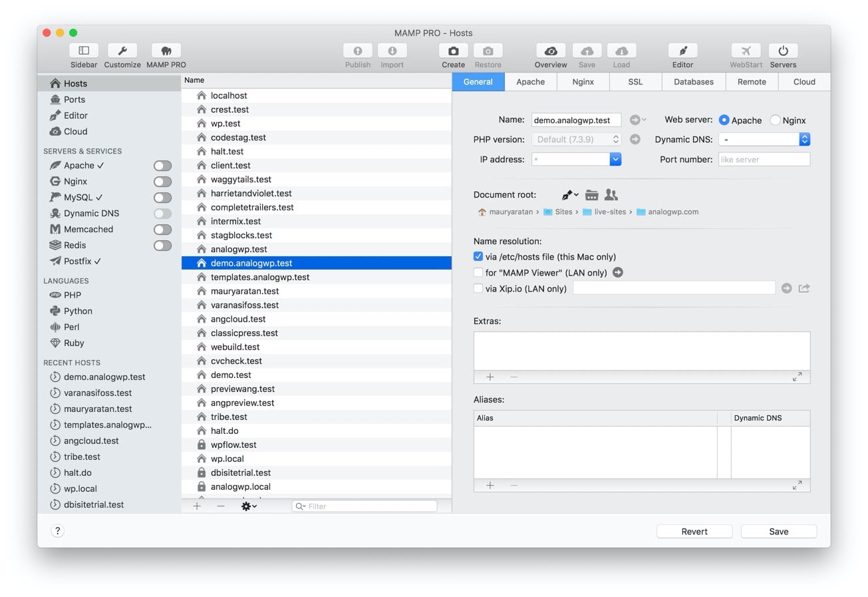Open Cloud in the sidebar

click(x=75, y=131)
